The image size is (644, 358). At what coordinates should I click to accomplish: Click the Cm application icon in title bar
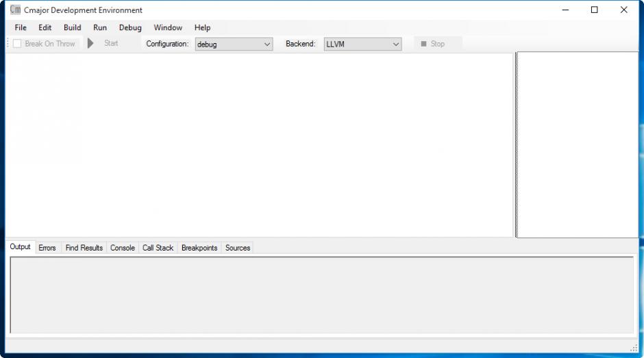point(15,10)
